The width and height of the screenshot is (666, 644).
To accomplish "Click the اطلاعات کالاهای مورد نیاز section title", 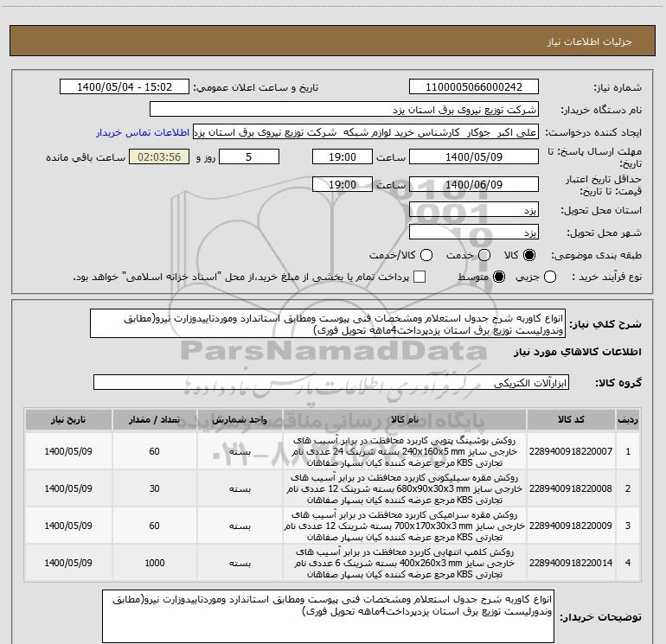I will 578,352.
